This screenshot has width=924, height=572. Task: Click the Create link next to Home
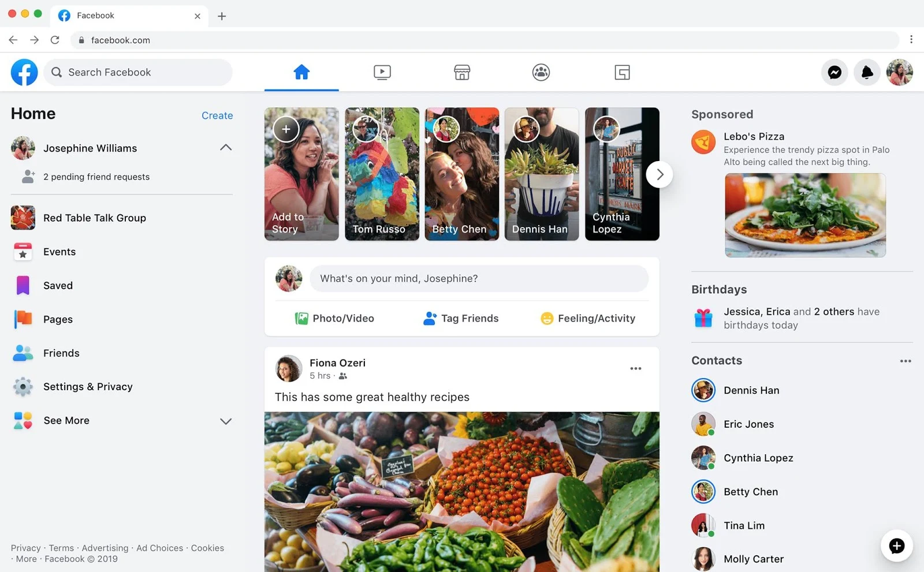(217, 115)
